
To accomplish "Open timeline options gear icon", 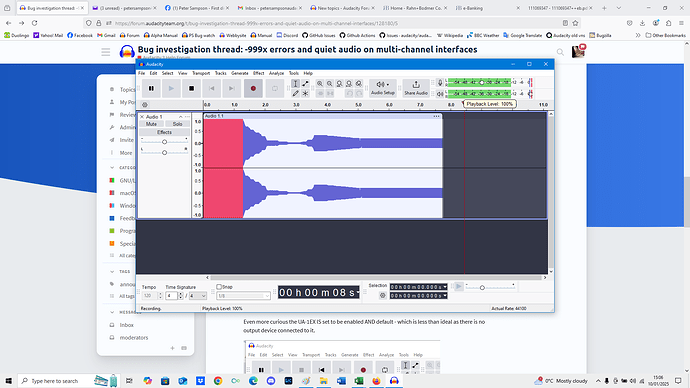I will pyautogui.click(x=145, y=105).
